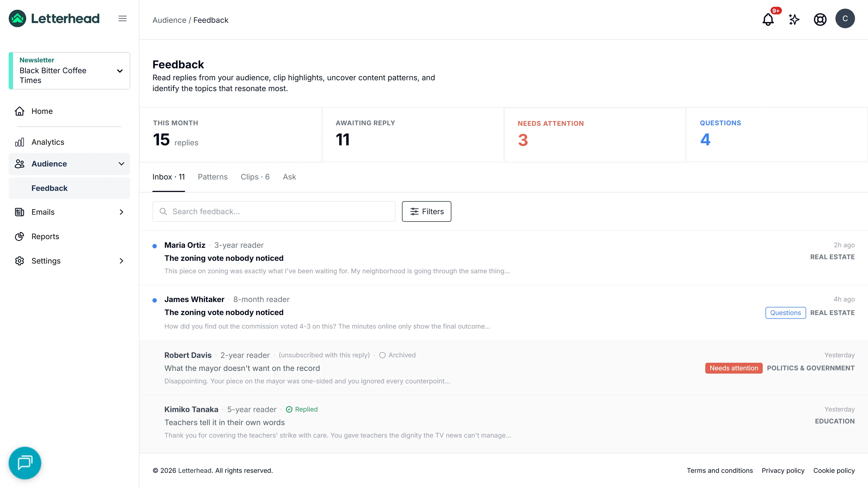Open the Questions 4 stat card

(777, 135)
